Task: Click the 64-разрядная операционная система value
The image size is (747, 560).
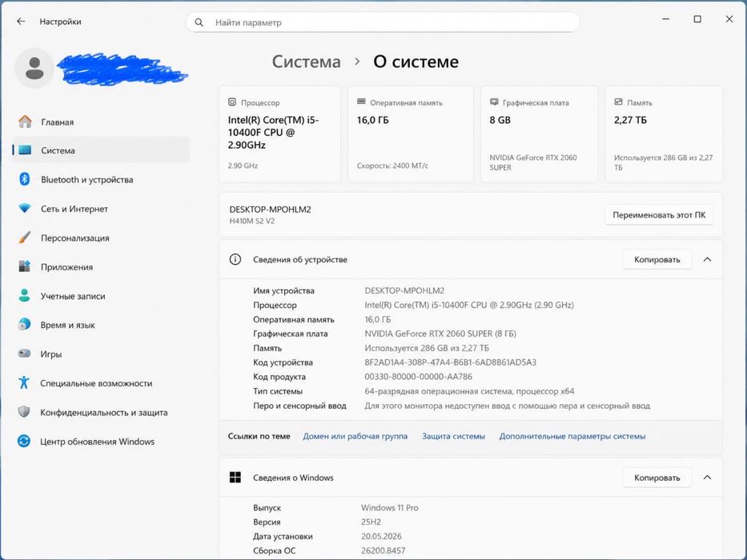Action: [469, 391]
